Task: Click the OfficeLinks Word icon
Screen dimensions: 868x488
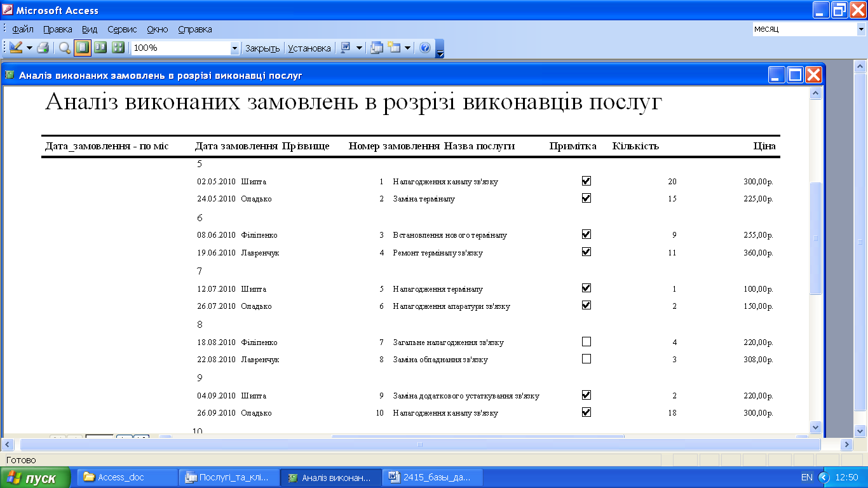Action: [346, 48]
